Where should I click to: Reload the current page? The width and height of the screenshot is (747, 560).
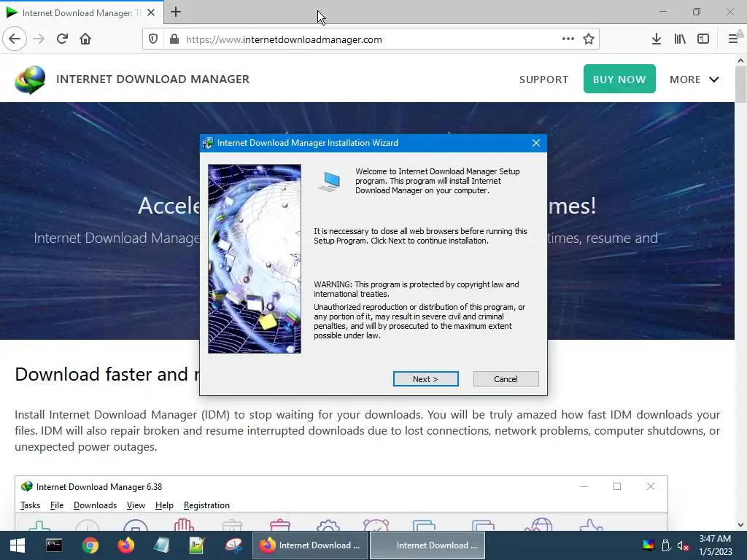pyautogui.click(x=62, y=39)
